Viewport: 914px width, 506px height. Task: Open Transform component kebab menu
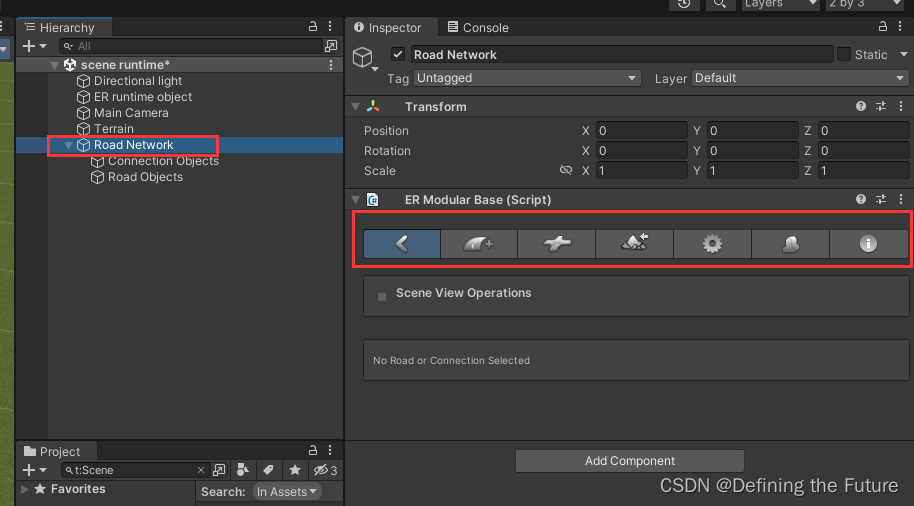click(901, 106)
